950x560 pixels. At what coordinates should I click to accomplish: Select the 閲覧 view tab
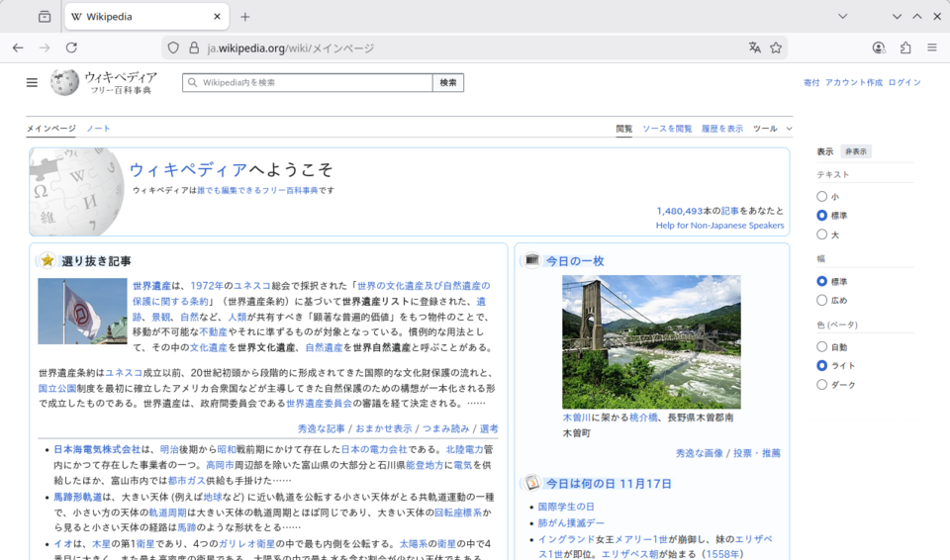tap(624, 129)
